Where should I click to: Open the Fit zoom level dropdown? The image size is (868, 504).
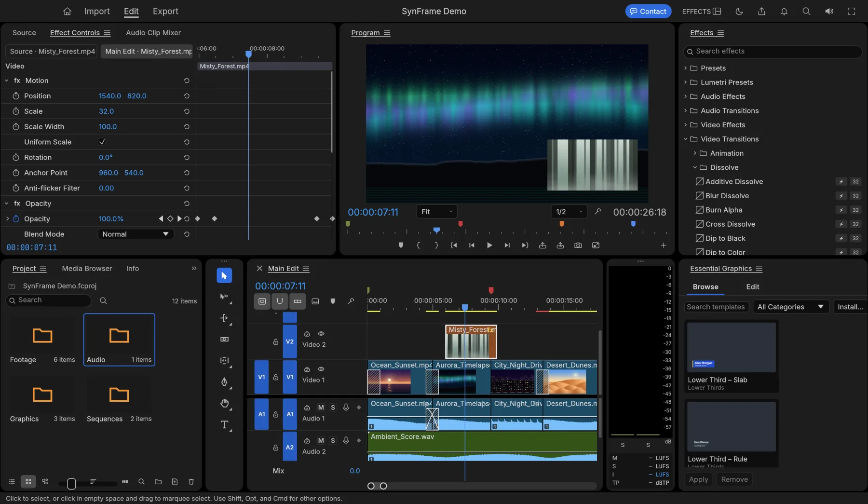coord(437,212)
